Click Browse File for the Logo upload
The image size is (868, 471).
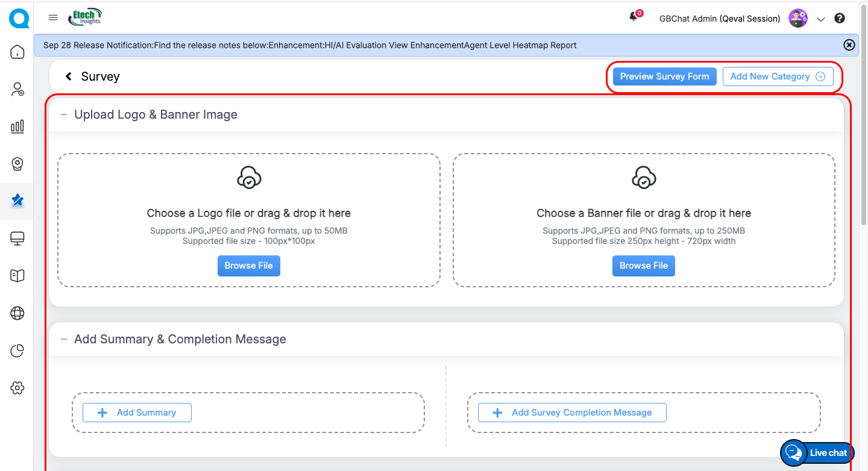click(248, 266)
